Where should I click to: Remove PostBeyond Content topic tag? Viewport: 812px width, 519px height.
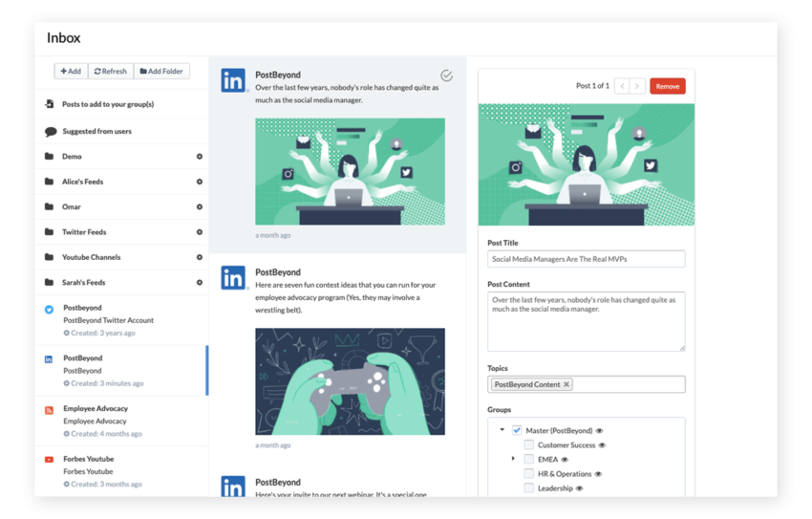[x=566, y=384]
